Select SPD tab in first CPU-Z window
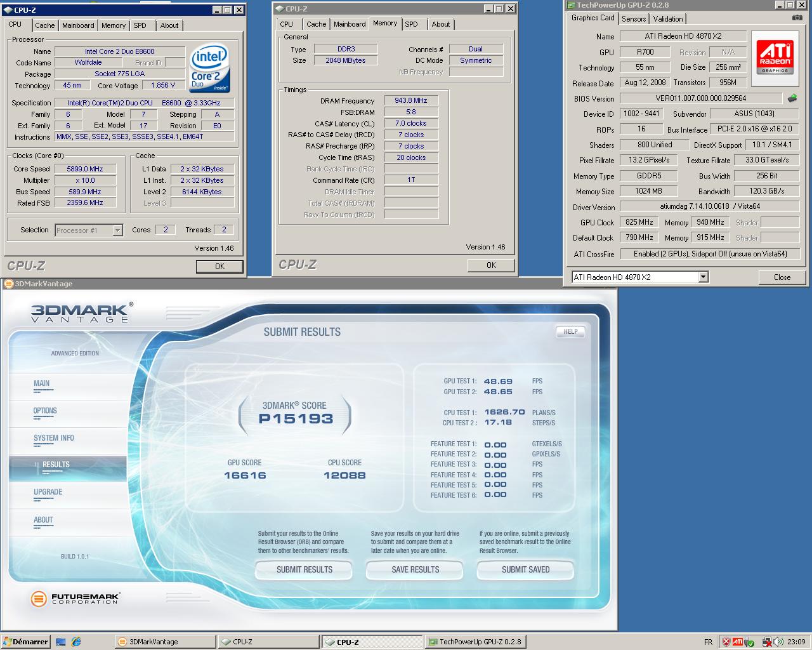Screen dimensions: 812x650 pos(140,25)
